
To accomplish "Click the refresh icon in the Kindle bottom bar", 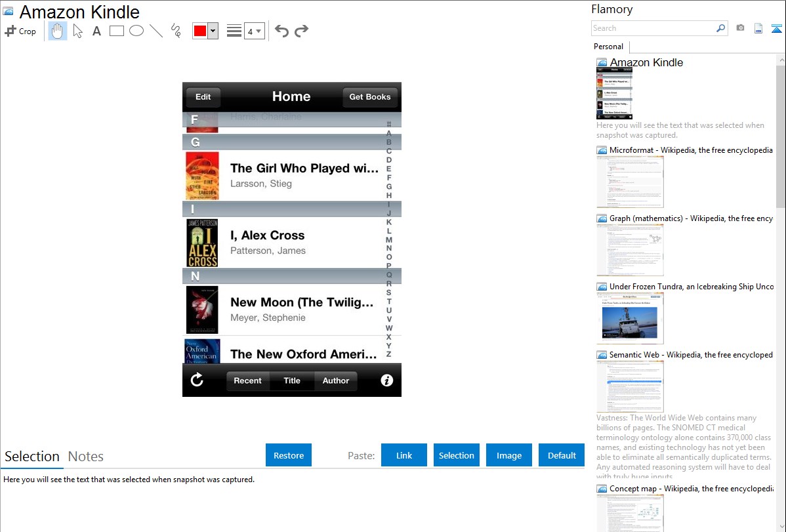I will click(x=197, y=380).
